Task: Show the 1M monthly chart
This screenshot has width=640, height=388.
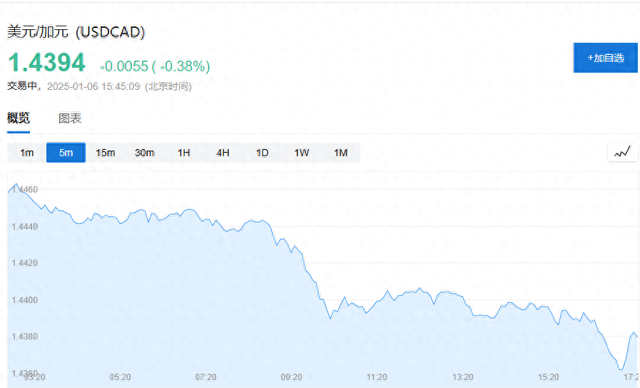Action: pos(340,153)
